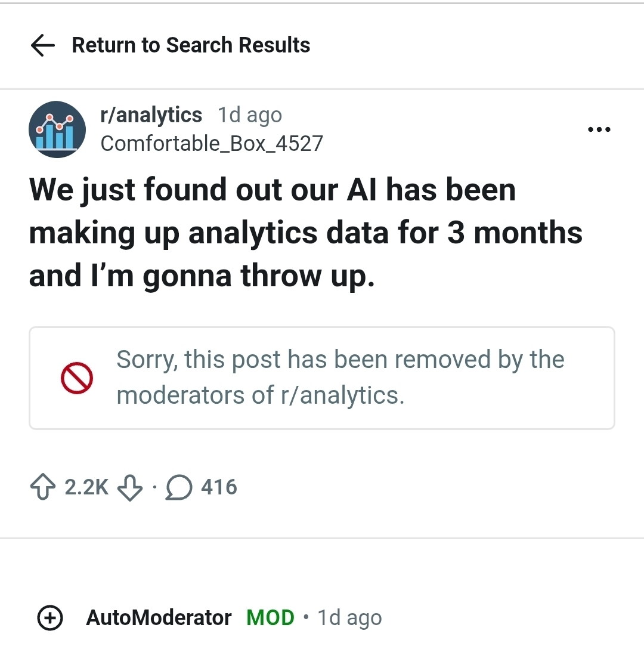Click the green MOD badge
Viewport: 644px width, 662px height.
click(270, 618)
